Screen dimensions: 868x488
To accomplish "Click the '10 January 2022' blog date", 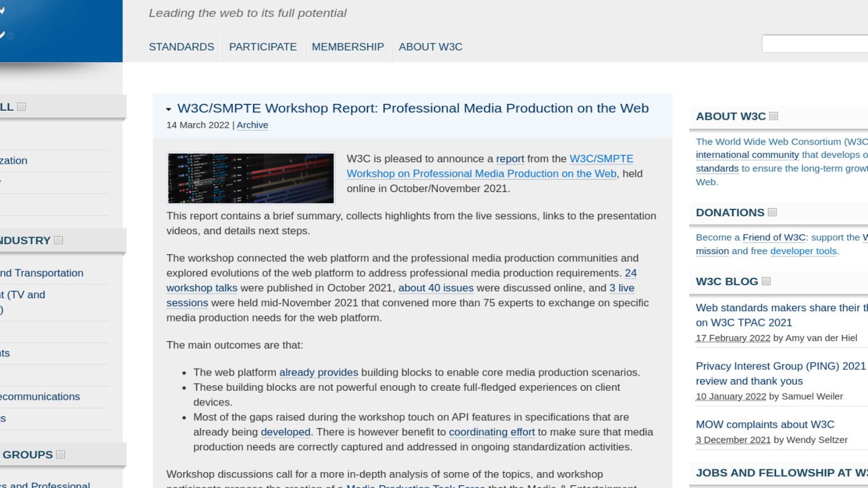I will (x=731, y=396).
